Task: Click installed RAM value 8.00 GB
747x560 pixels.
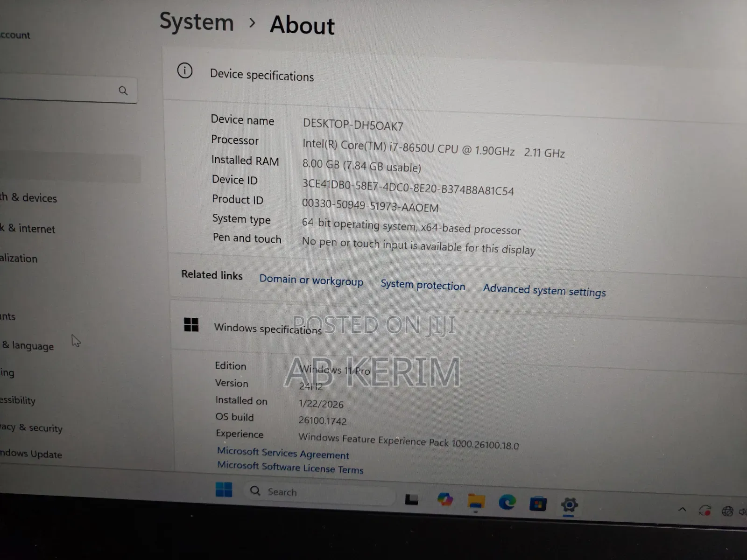Action: click(361, 165)
